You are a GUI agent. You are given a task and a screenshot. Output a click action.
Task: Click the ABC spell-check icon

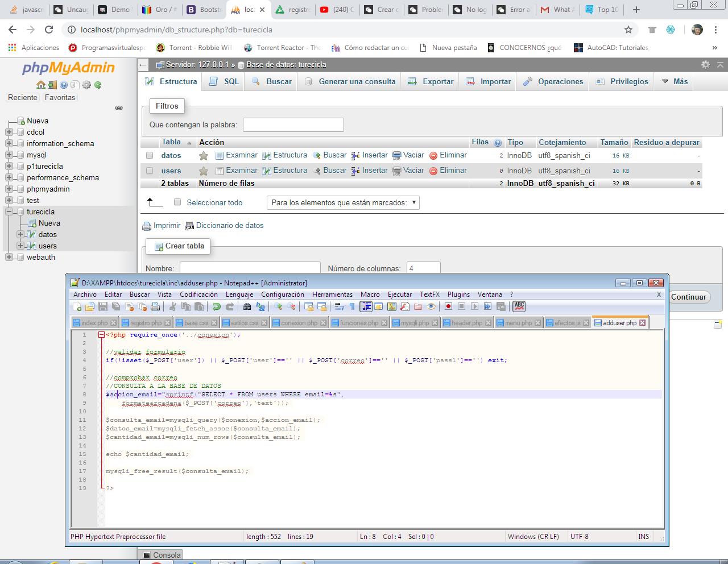519,306
